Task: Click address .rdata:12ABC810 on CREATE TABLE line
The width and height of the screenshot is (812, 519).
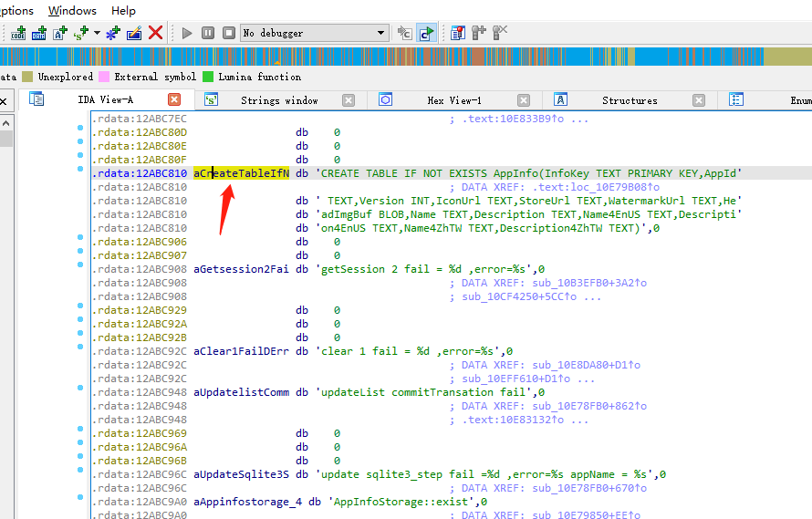Action: point(140,173)
